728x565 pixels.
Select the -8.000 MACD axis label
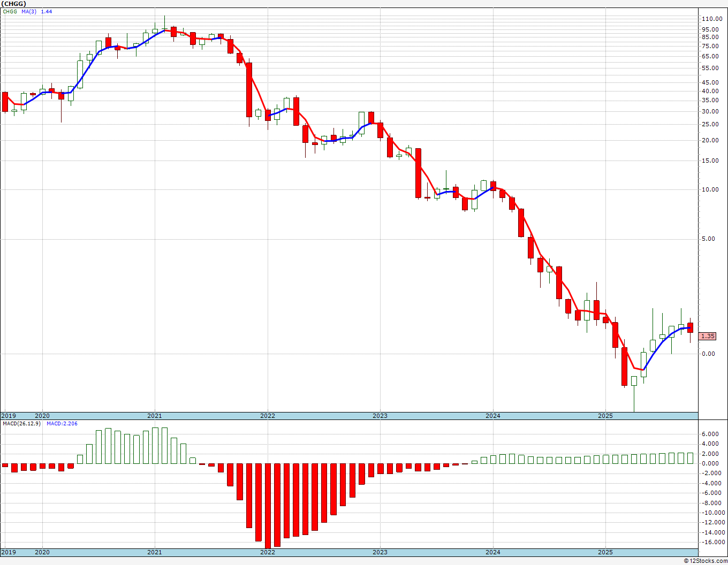tap(711, 503)
